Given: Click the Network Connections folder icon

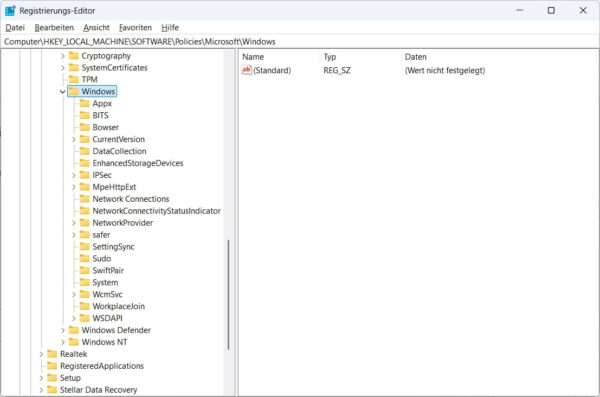Looking at the screenshot, I should click(x=85, y=199).
